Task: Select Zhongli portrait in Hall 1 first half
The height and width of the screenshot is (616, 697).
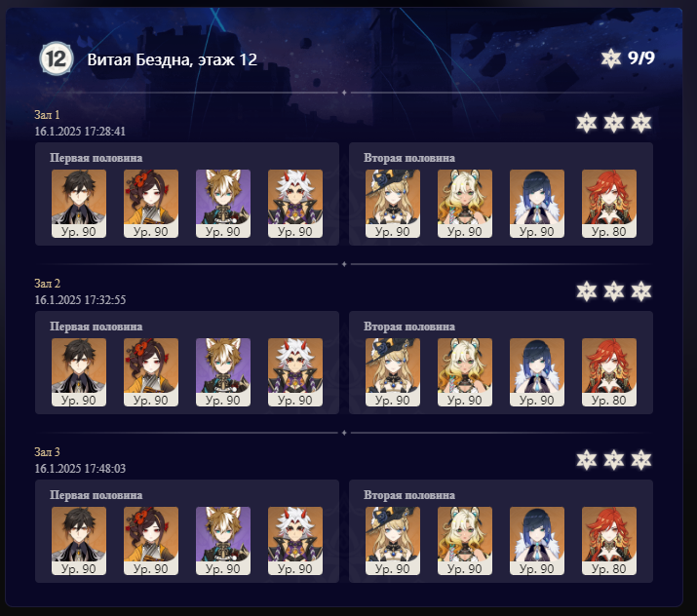Action: pyautogui.click(x=79, y=204)
